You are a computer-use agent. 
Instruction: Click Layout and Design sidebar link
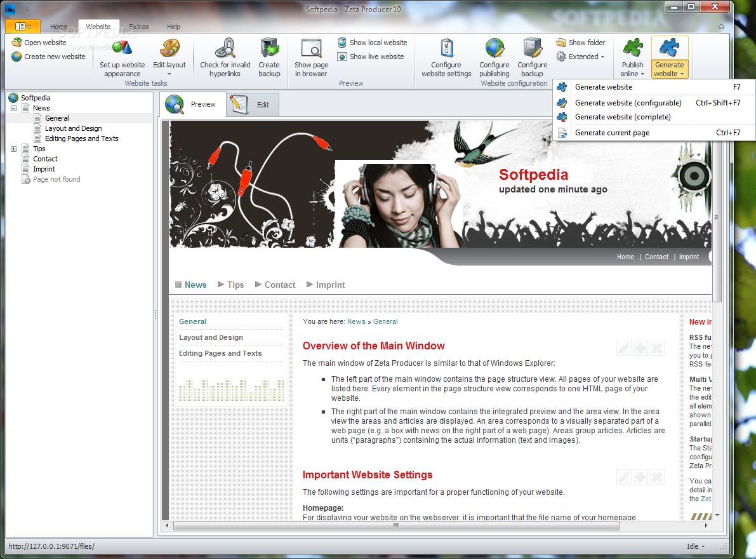(x=211, y=337)
